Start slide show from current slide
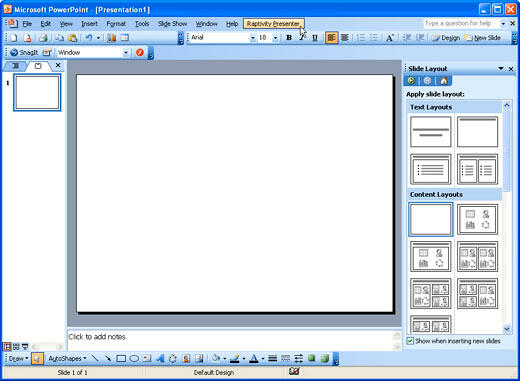Image resolution: width=520 pixels, height=381 pixels. 25,347
